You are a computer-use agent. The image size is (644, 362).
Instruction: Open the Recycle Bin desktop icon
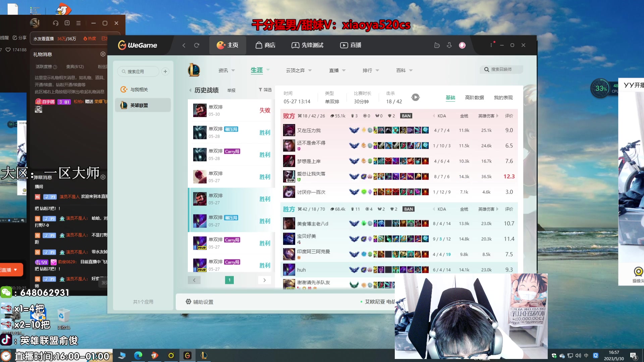click(x=63, y=319)
